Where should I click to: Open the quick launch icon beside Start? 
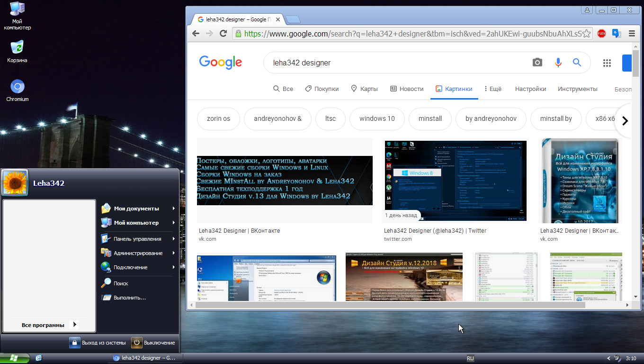click(x=39, y=358)
